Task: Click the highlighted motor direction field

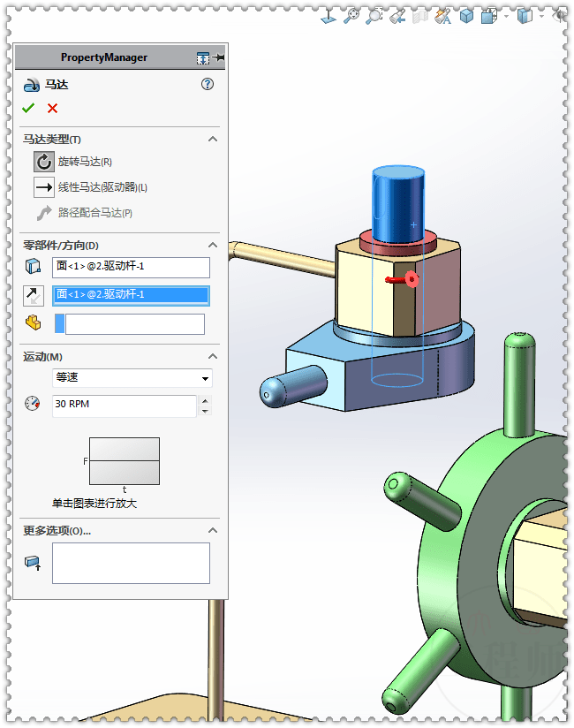Action: 131,295
